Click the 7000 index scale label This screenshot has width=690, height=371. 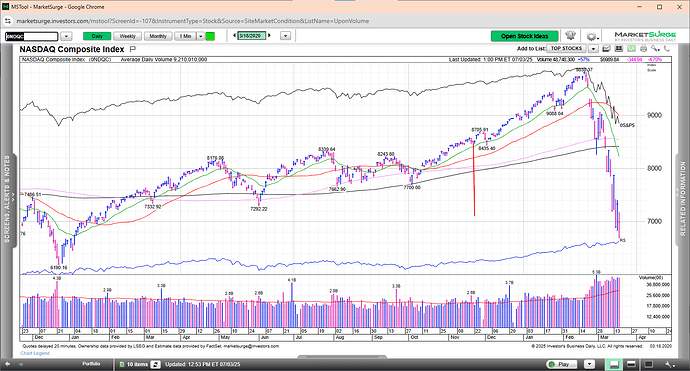[x=654, y=221]
